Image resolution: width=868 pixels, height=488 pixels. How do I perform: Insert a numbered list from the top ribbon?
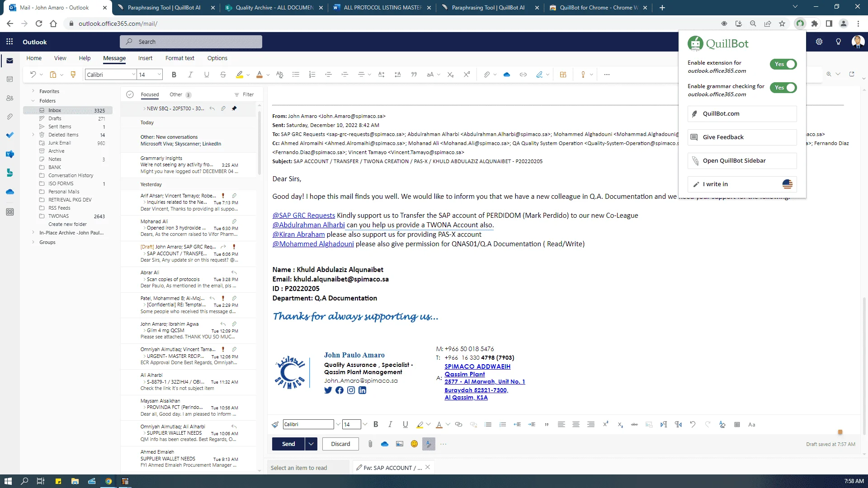pos(312,75)
